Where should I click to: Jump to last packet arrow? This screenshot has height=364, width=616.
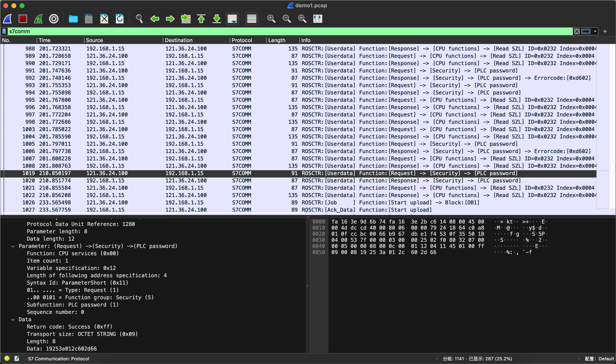click(x=217, y=19)
